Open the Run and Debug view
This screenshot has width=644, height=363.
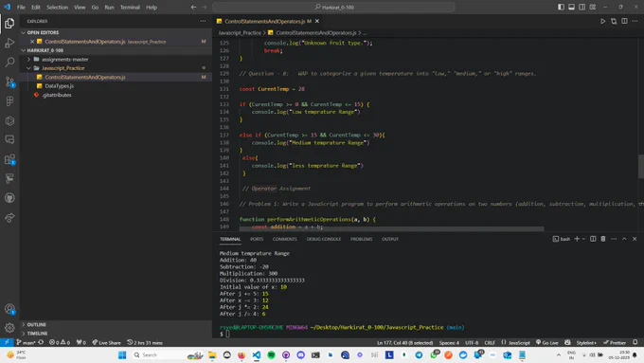[x=9, y=43]
